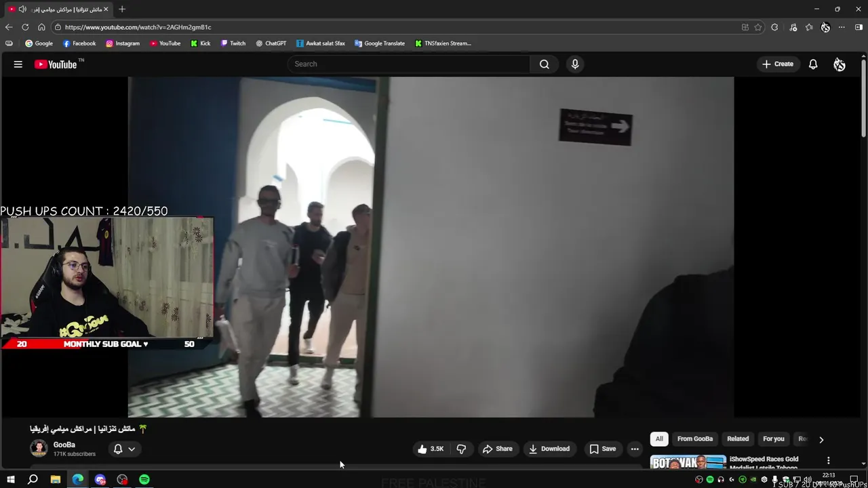868x488 pixels.
Task: Click the Edge browser taskbar icon
Action: (x=78, y=479)
